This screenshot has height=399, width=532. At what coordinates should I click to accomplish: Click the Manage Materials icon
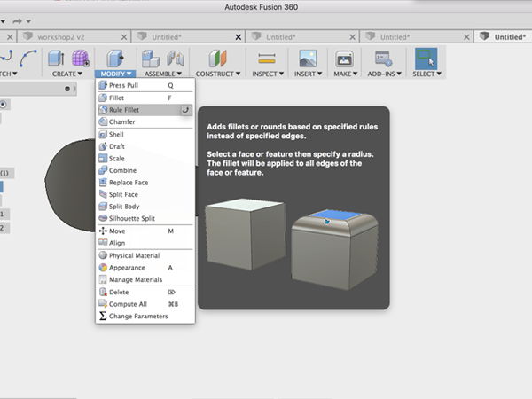(x=103, y=279)
